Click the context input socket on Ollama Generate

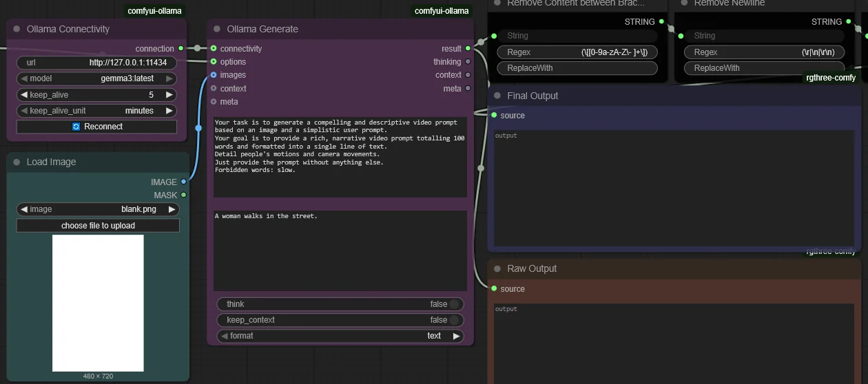click(x=214, y=88)
